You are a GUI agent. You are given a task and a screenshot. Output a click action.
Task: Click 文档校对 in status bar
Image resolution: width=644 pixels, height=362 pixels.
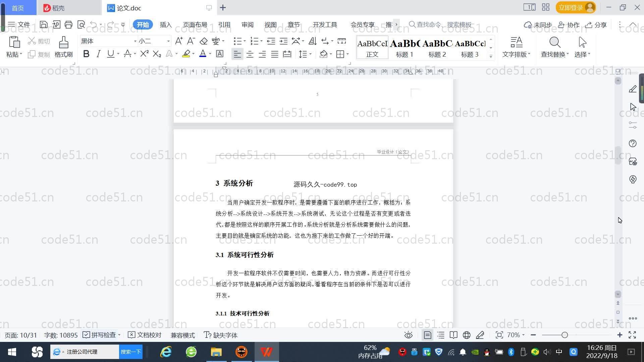[x=145, y=335]
